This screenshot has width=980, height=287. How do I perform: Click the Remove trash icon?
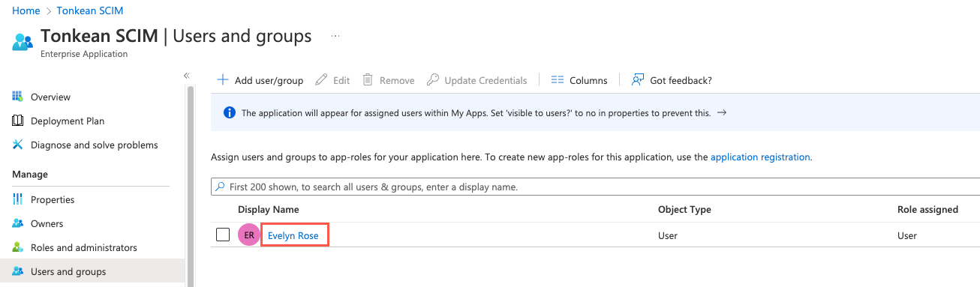(368, 80)
